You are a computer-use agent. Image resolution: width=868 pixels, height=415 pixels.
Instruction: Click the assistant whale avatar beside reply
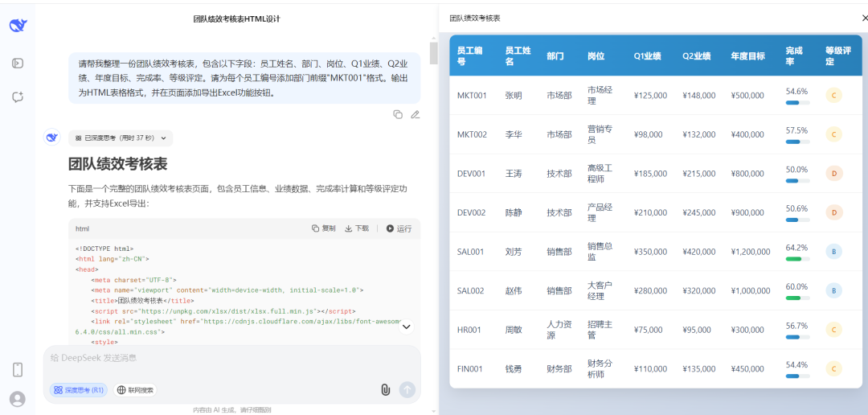(x=52, y=138)
